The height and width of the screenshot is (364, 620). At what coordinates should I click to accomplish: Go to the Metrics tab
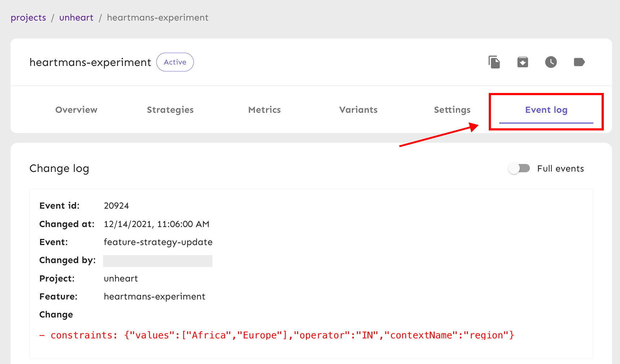[264, 110]
